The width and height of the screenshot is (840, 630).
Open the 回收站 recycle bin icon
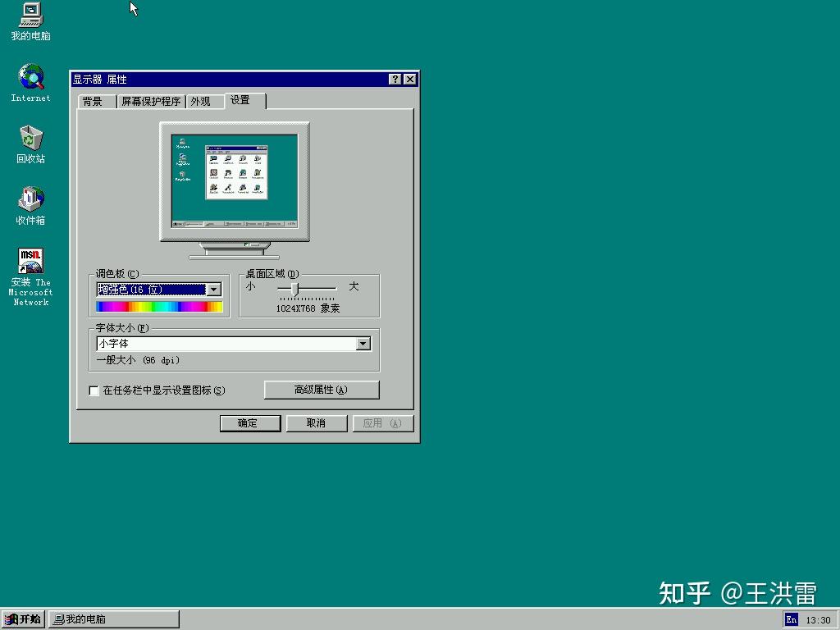tap(30, 141)
